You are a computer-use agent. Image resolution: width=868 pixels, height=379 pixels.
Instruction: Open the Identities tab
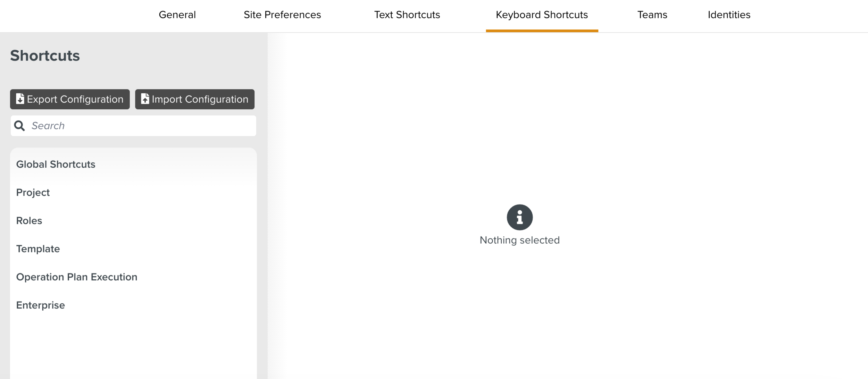coord(728,15)
